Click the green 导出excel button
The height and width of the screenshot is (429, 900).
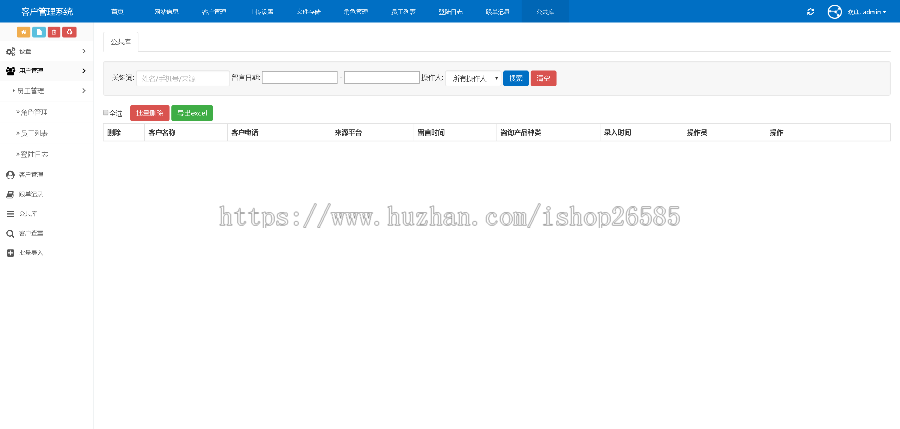pyautogui.click(x=192, y=113)
